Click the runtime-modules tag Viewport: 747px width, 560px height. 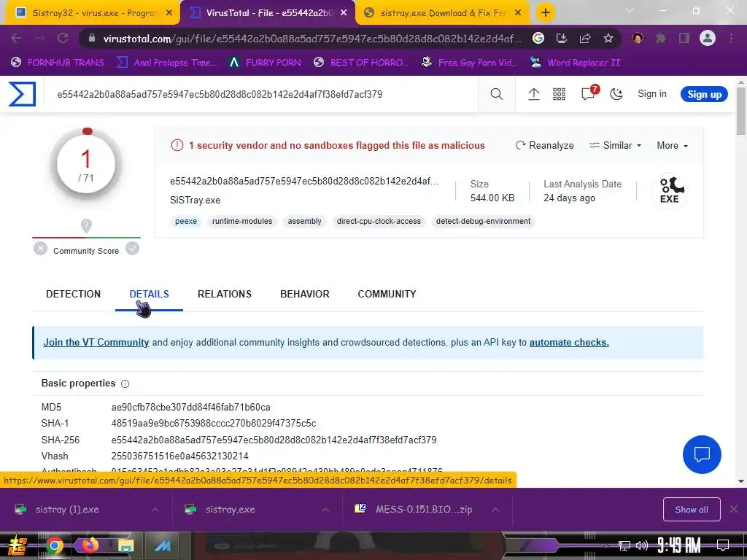[x=242, y=222]
